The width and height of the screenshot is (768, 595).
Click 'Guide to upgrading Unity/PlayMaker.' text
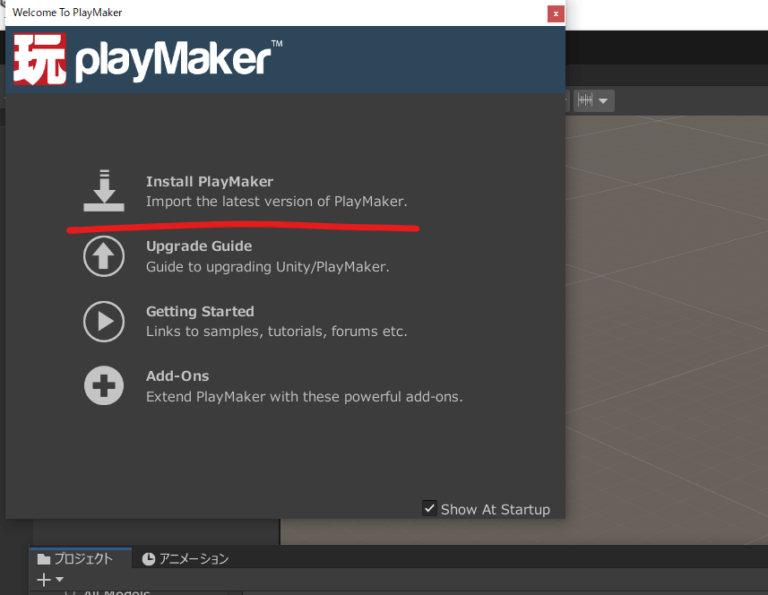click(x=267, y=267)
